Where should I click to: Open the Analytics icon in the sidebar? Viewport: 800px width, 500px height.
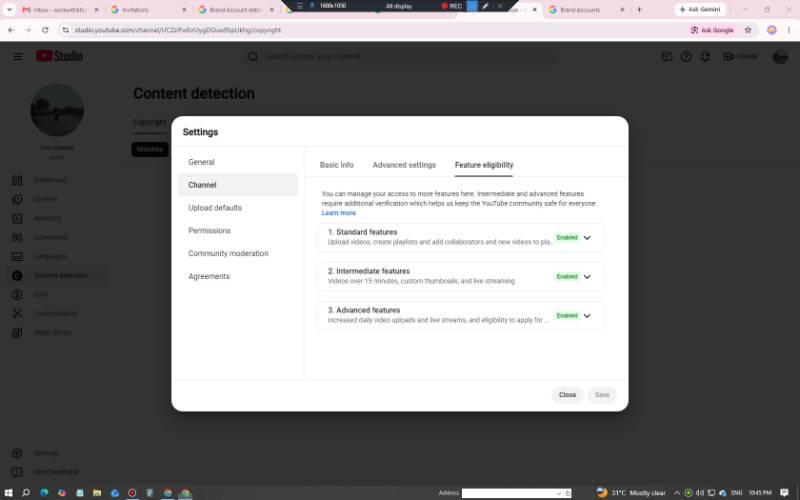tap(17, 218)
